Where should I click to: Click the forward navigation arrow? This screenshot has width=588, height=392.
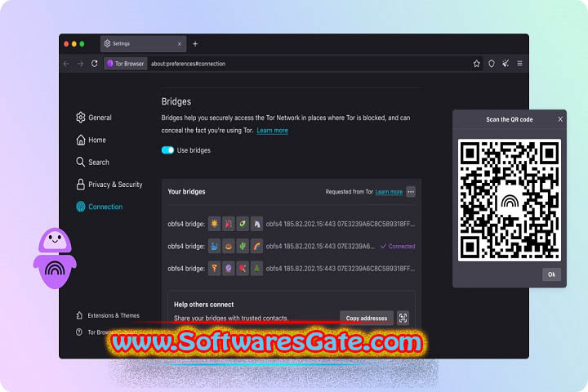pos(80,64)
